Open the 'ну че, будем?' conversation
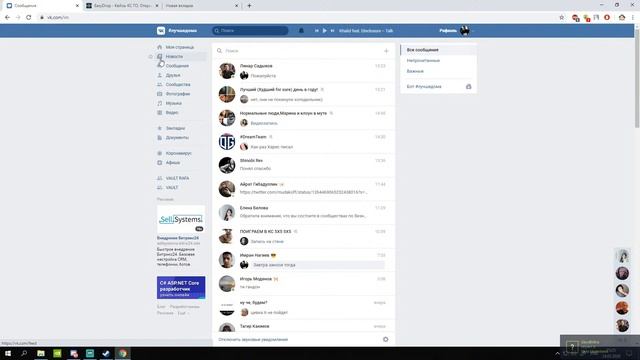640x360 pixels. (x=303, y=308)
